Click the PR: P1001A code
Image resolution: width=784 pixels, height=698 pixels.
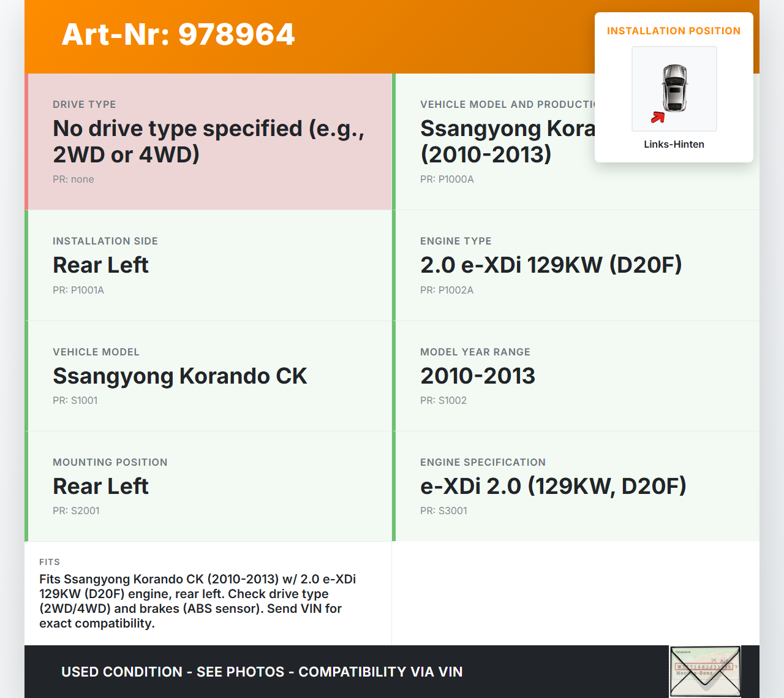[x=78, y=290]
